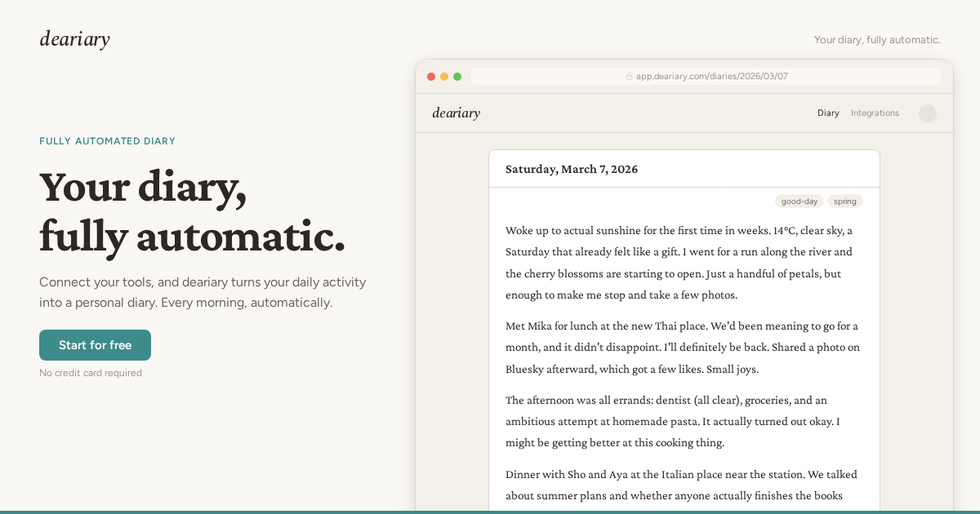
Task: Select the good-day tag
Action: [x=799, y=201]
